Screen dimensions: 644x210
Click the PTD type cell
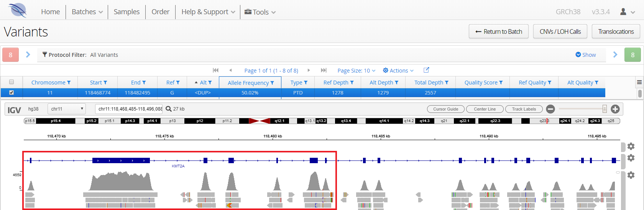(x=298, y=93)
